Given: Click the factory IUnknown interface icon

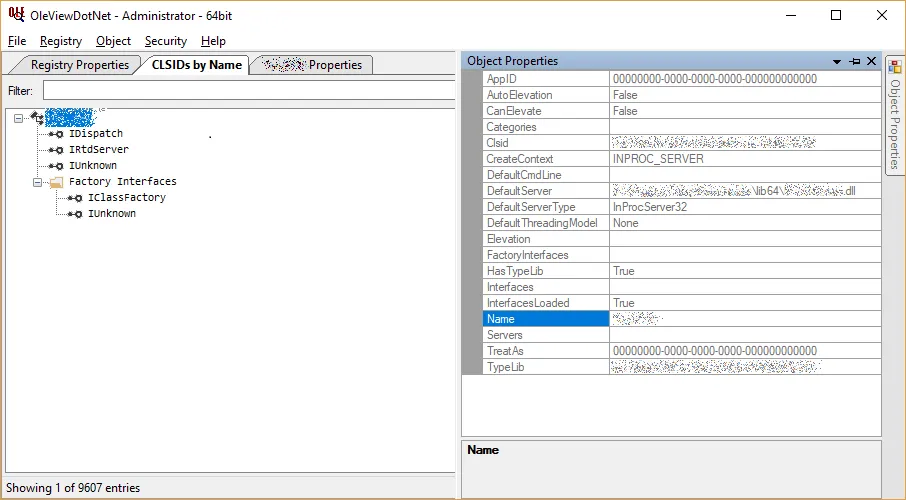Looking at the screenshot, I should coord(75,214).
